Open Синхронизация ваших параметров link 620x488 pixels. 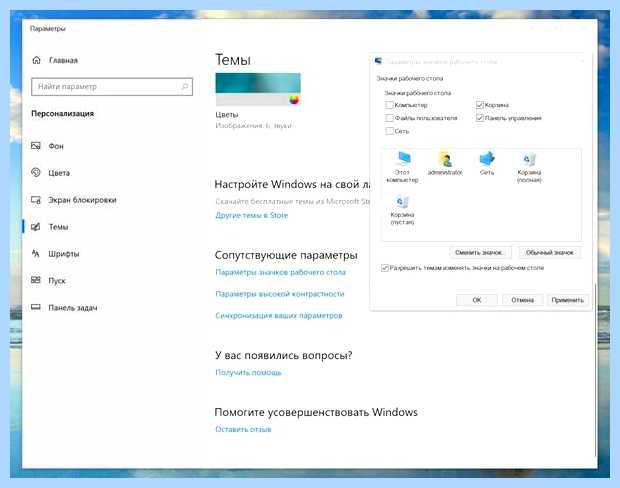pyautogui.click(x=279, y=315)
